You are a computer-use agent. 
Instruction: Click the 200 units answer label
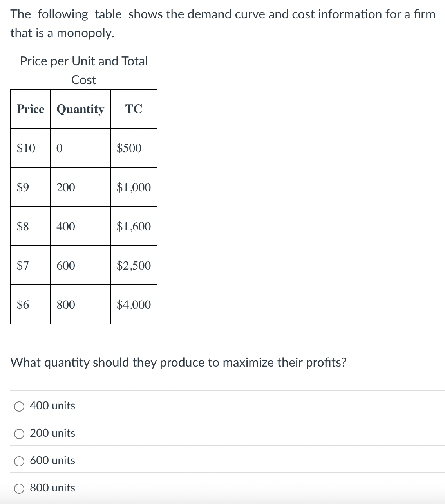coord(52,433)
